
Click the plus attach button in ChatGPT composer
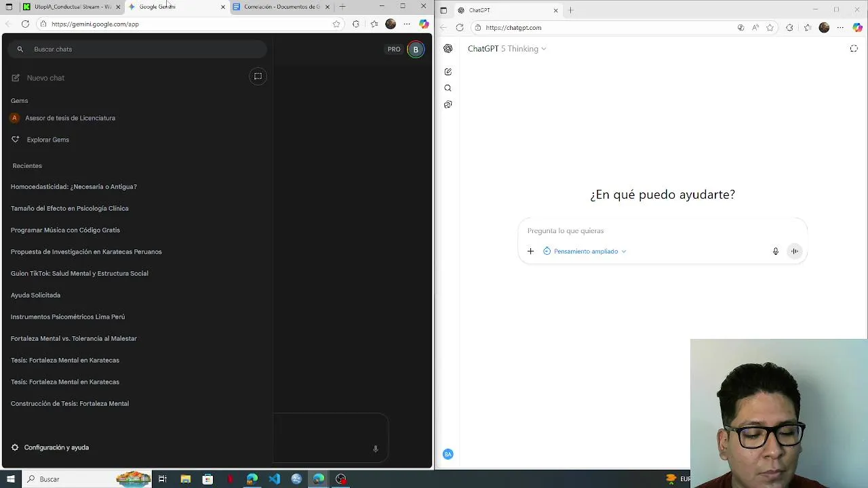530,251
